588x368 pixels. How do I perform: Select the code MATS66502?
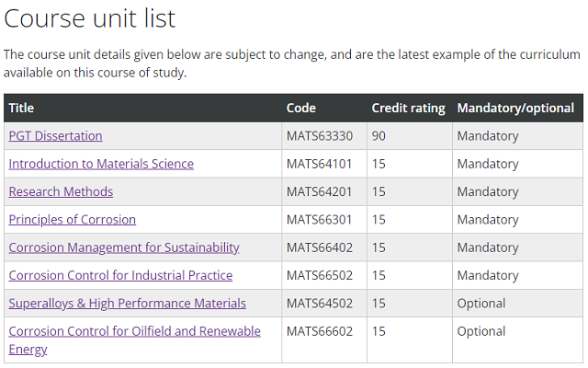pos(320,275)
